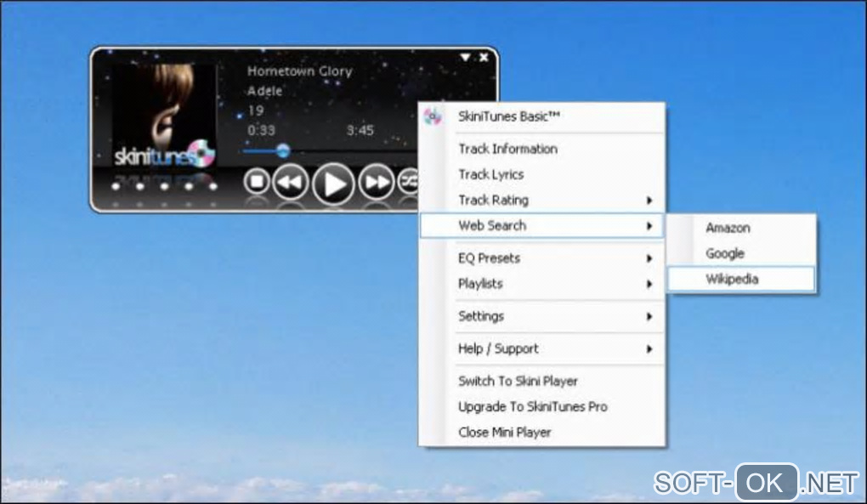Image resolution: width=867 pixels, height=504 pixels.
Task: Click the total time 3:45
Action: [360, 130]
